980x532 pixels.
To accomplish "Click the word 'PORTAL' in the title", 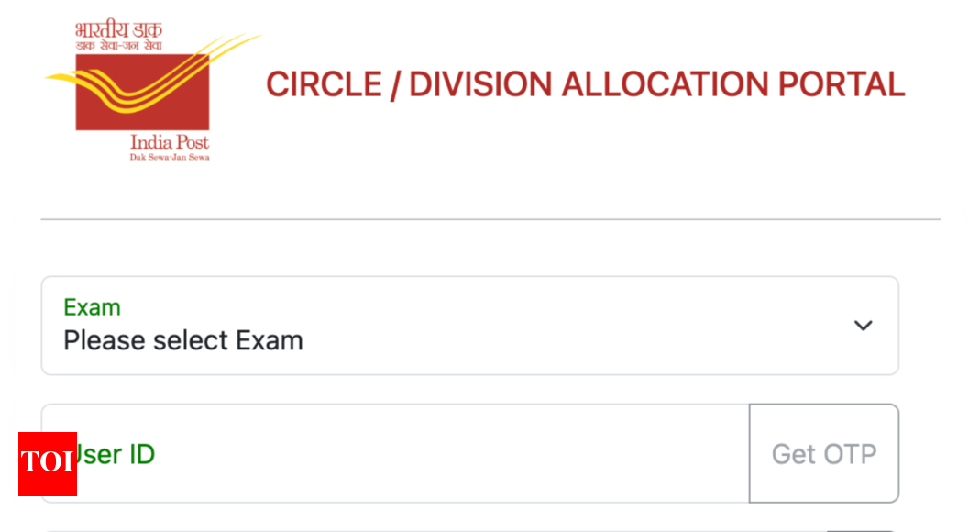I will point(842,84).
